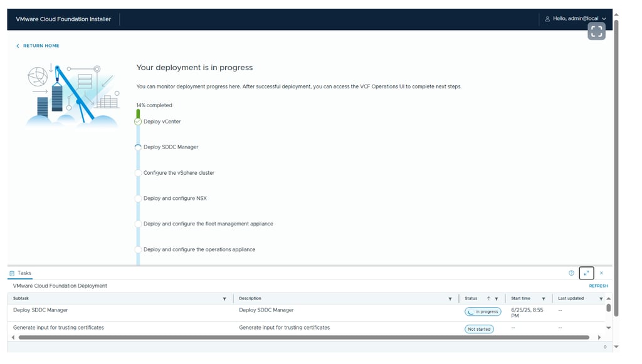Select the Configure the vSphere cluster step
The image size is (642, 364).
click(179, 172)
